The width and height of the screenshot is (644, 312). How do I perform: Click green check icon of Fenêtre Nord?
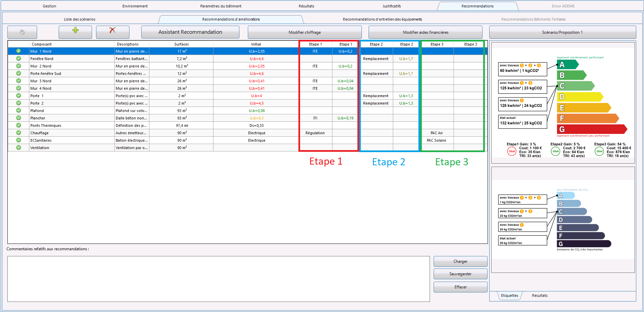(x=19, y=59)
